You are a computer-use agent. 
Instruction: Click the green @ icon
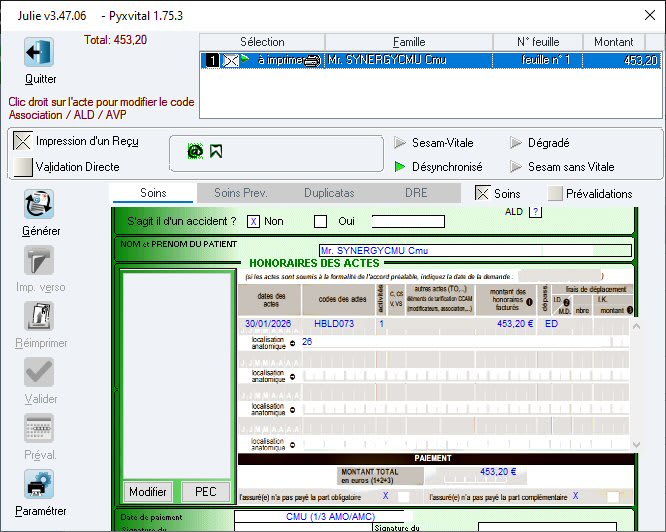click(196, 151)
